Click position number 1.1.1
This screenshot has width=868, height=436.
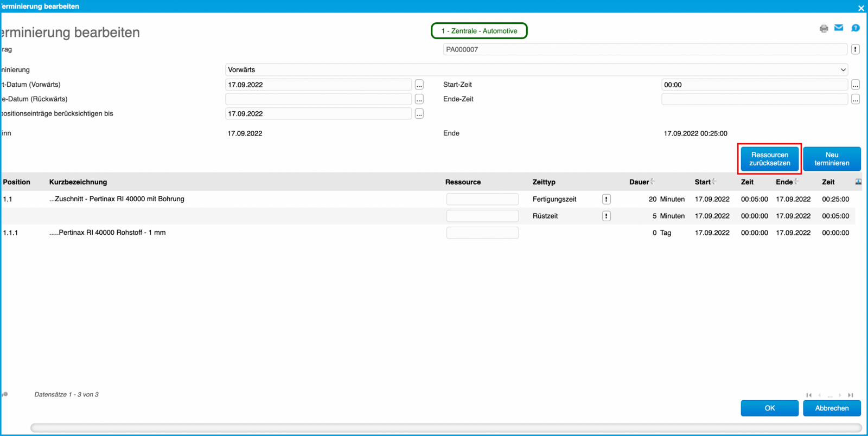pos(10,233)
